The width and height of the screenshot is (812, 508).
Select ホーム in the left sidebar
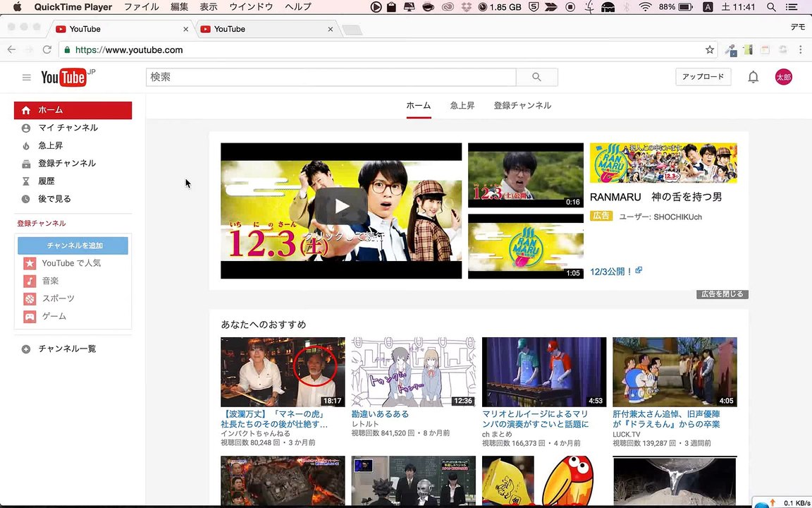[73, 110]
